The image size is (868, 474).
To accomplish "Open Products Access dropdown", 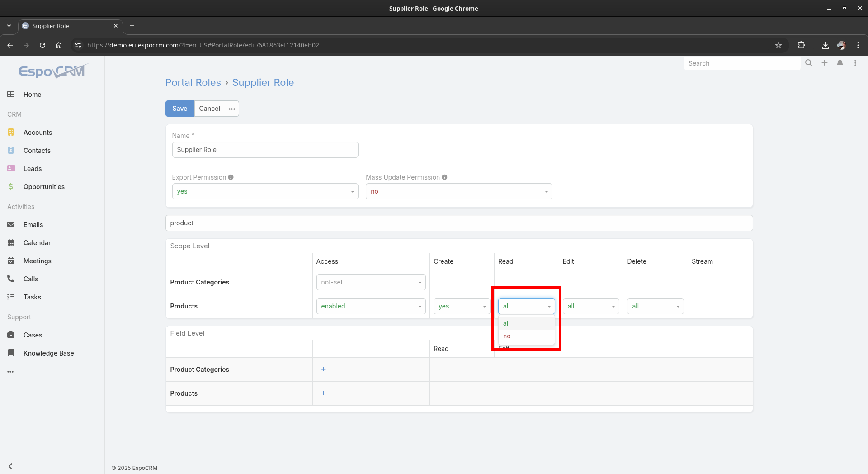I will pos(370,306).
